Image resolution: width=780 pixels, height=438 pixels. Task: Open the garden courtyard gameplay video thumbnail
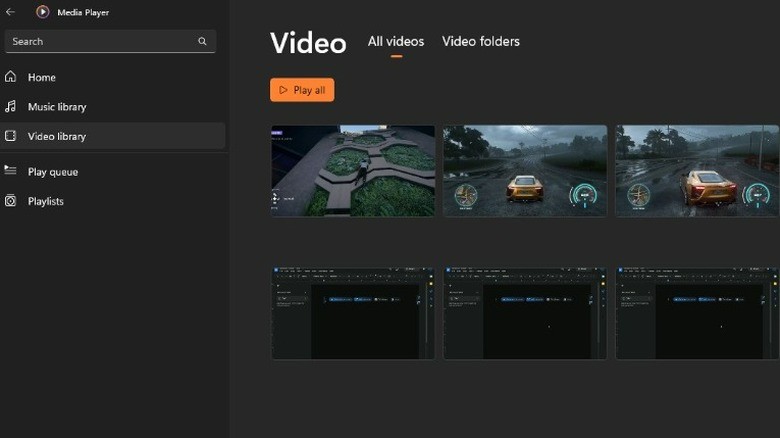[x=352, y=171]
